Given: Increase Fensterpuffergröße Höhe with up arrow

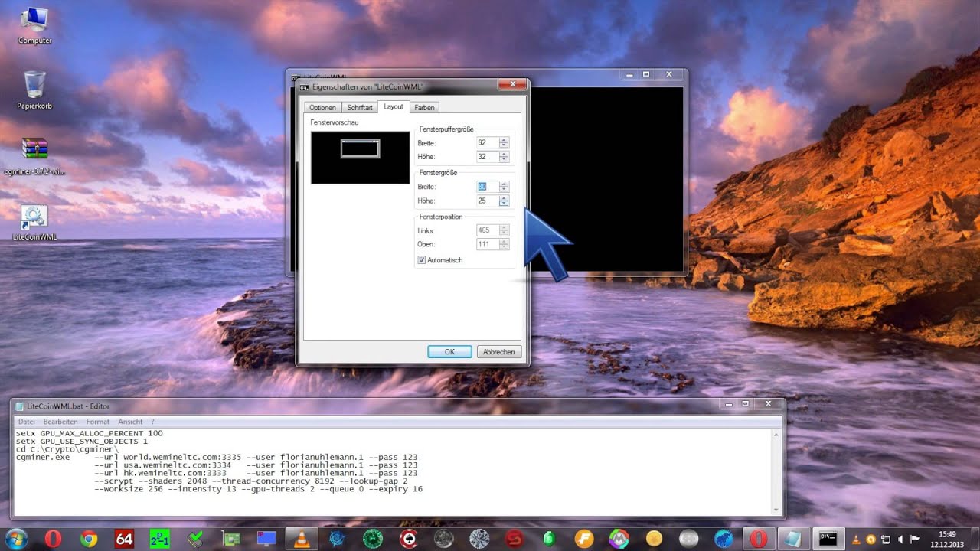Looking at the screenshot, I should 504,154.
